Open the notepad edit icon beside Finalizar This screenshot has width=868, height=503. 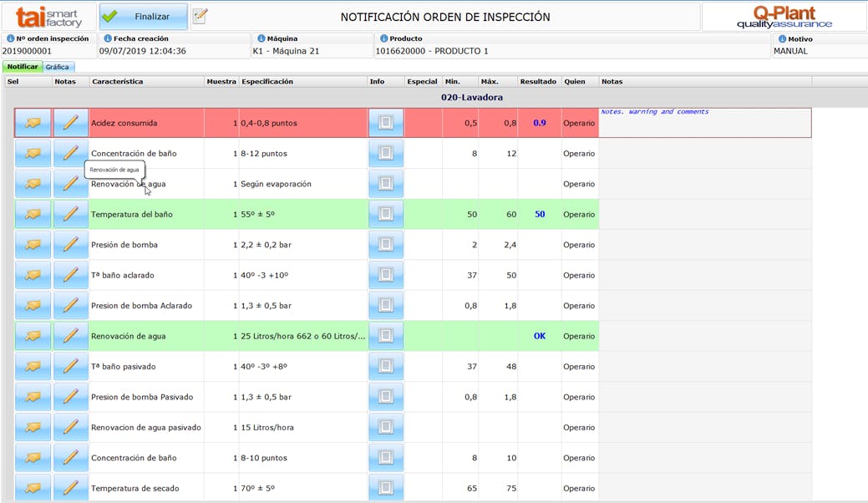click(200, 16)
